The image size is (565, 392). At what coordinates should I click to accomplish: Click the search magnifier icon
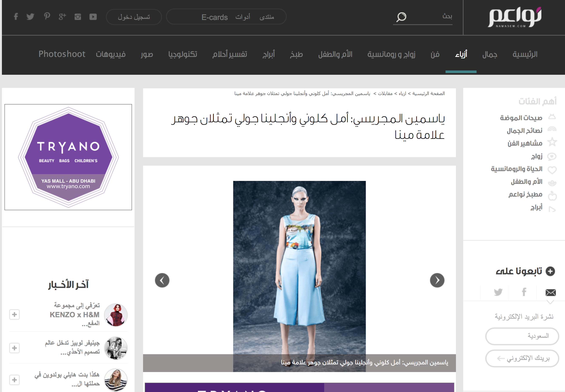tap(401, 17)
